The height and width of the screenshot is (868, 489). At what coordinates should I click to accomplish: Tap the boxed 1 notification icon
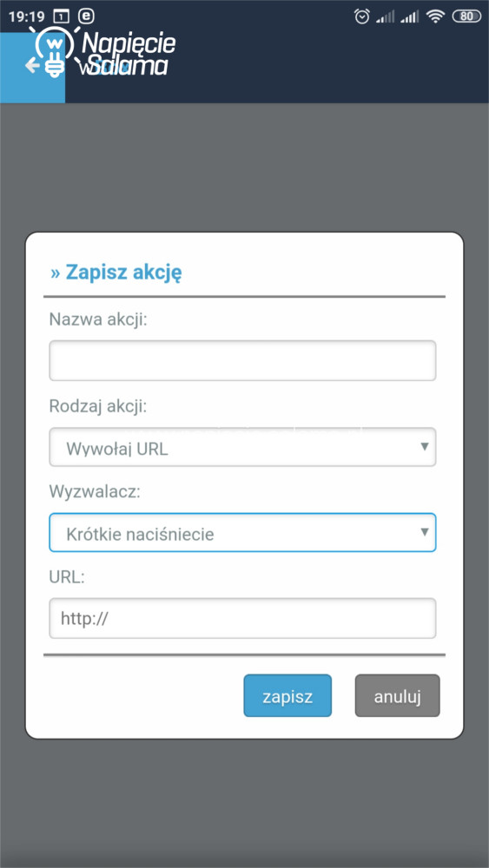pos(61,16)
